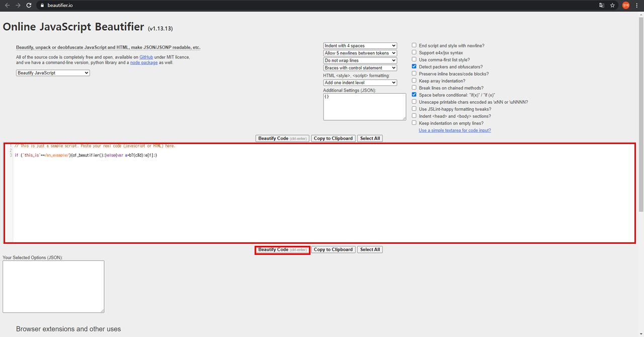Click the site padlock security icon

pos(42,5)
